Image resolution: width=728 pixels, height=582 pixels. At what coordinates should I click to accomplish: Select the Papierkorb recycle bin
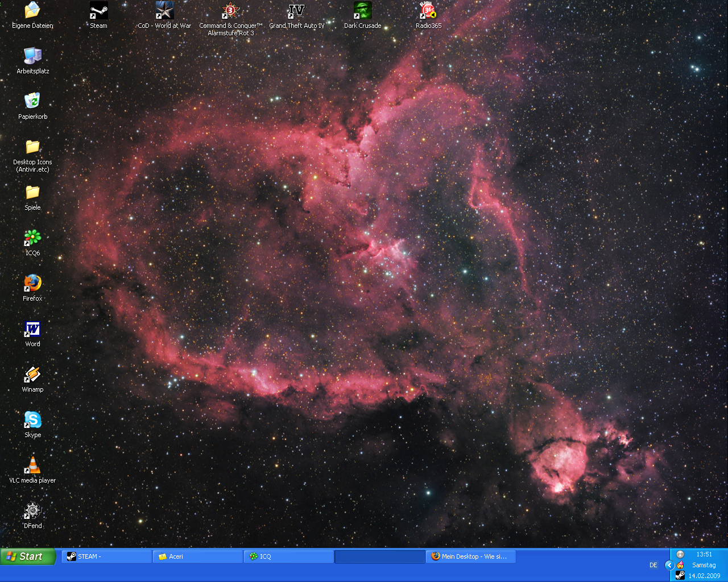tap(32, 102)
